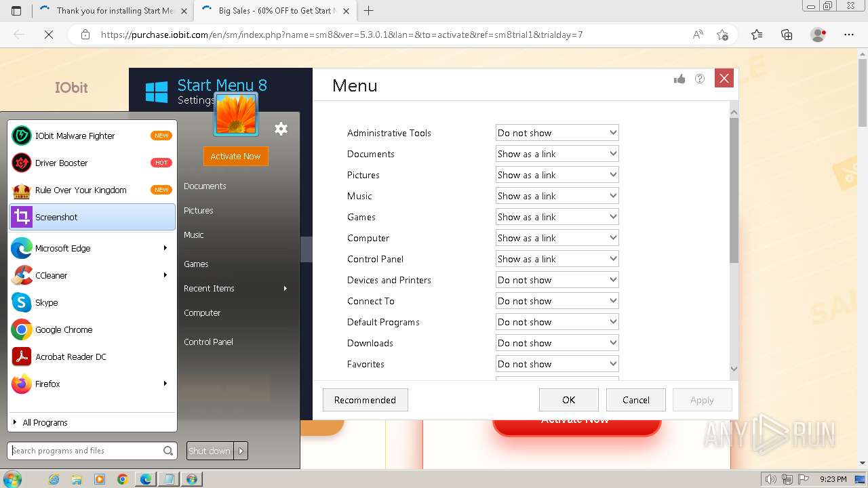Open Music in start menu right pane

click(194, 235)
